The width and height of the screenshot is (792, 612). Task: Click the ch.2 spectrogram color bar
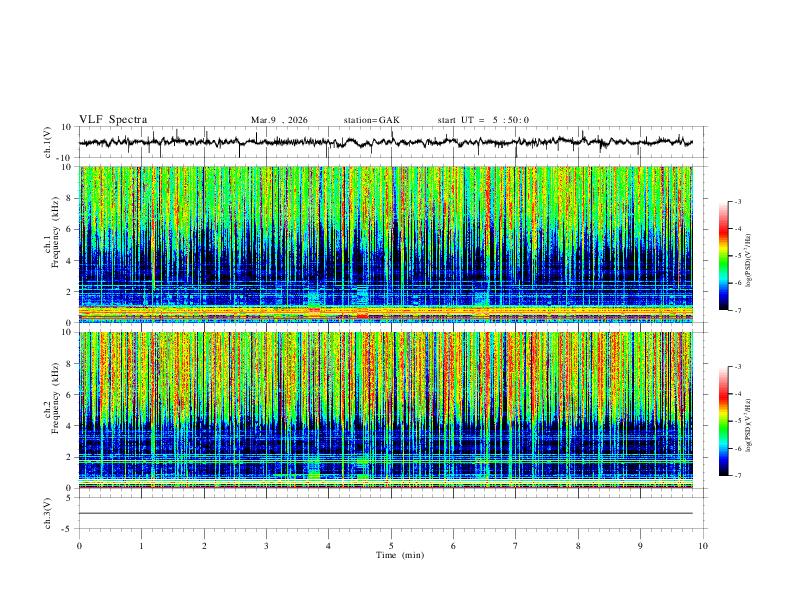723,421
